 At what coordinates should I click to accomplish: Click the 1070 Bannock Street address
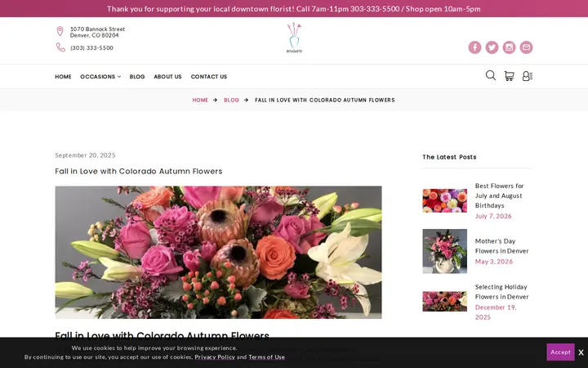(97, 32)
